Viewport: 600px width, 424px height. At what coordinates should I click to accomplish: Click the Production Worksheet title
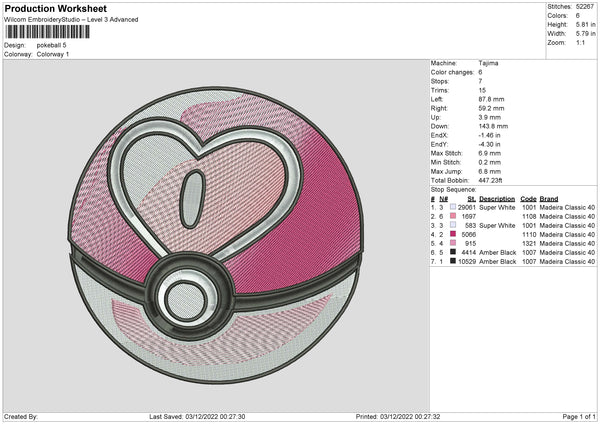click(x=55, y=8)
